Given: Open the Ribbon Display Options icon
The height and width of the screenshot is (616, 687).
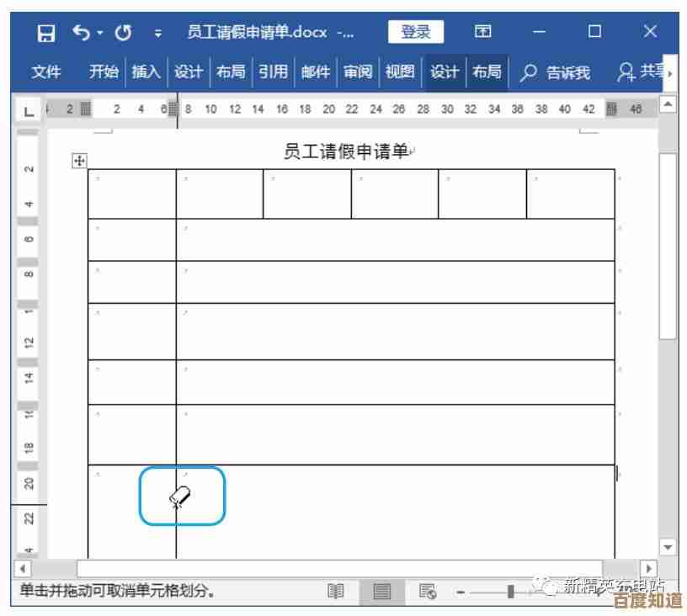Looking at the screenshot, I should click(x=482, y=32).
